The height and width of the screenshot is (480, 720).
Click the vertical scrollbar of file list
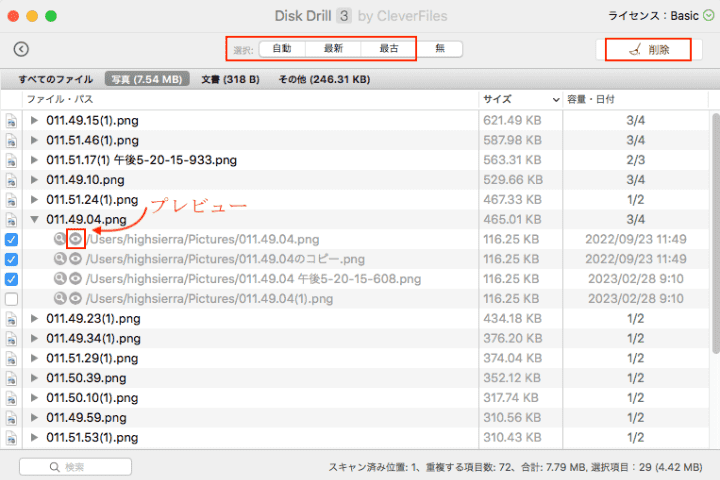715,234
